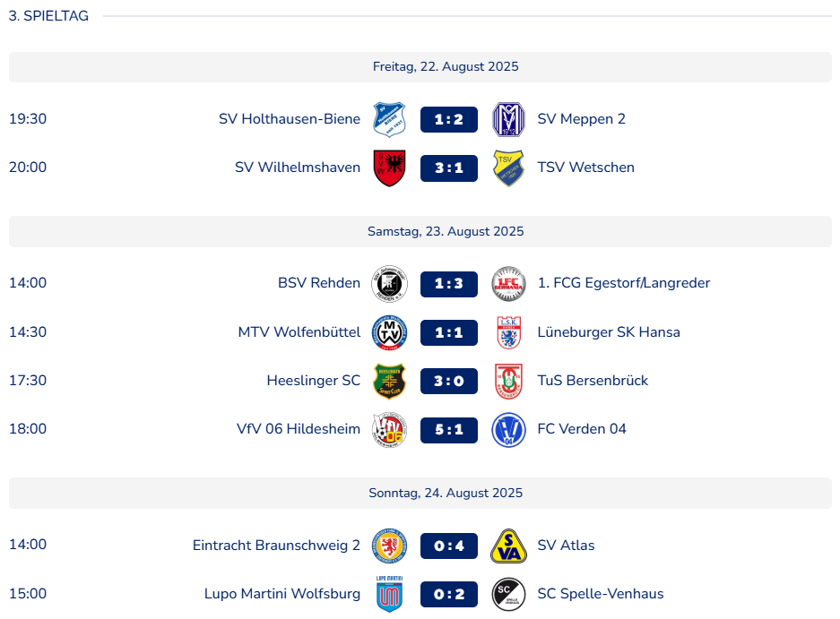Select the BSV Rehden round crest
The width and height of the screenshot is (840, 619).
389,283
